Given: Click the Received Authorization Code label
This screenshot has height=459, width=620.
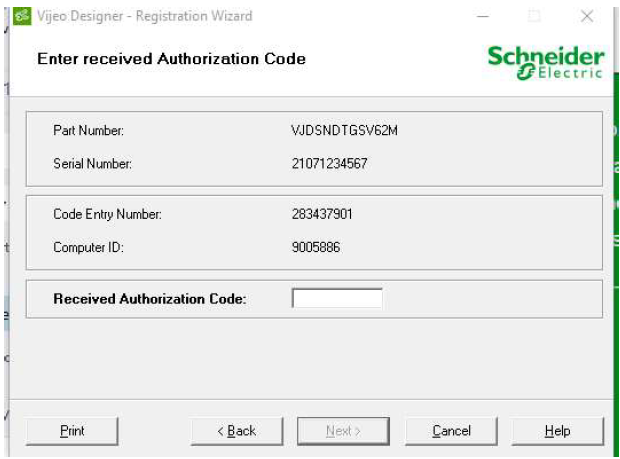Looking at the screenshot, I should coord(150,299).
